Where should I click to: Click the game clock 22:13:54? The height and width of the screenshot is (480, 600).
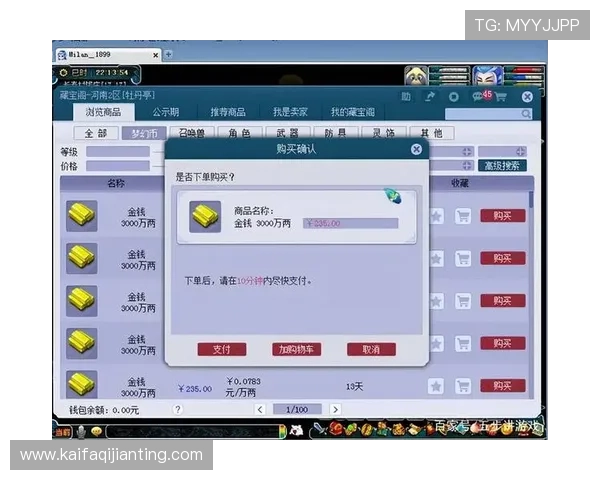click(111, 72)
